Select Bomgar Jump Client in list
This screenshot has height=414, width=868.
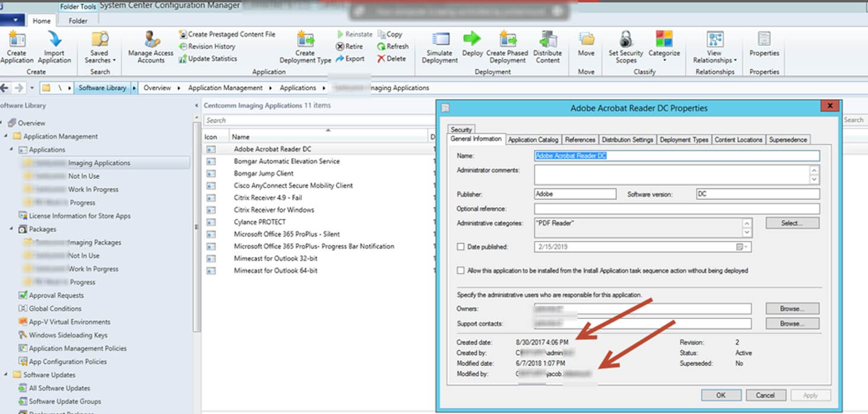(263, 173)
